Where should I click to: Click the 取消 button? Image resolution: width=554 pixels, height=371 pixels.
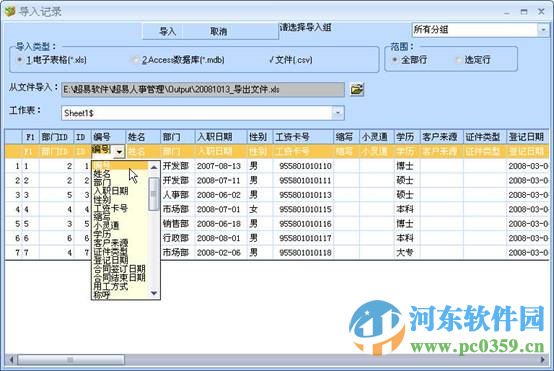coord(218,31)
